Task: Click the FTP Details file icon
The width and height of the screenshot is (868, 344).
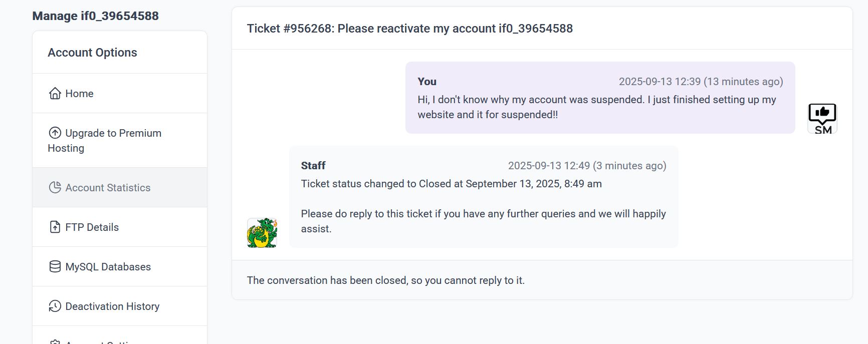Action: (x=55, y=227)
